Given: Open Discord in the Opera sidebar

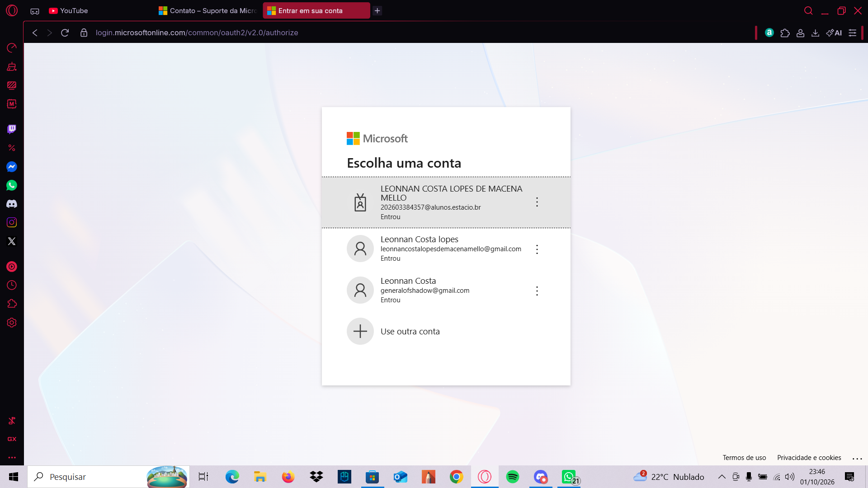Looking at the screenshot, I should pyautogui.click(x=12, y=204).
